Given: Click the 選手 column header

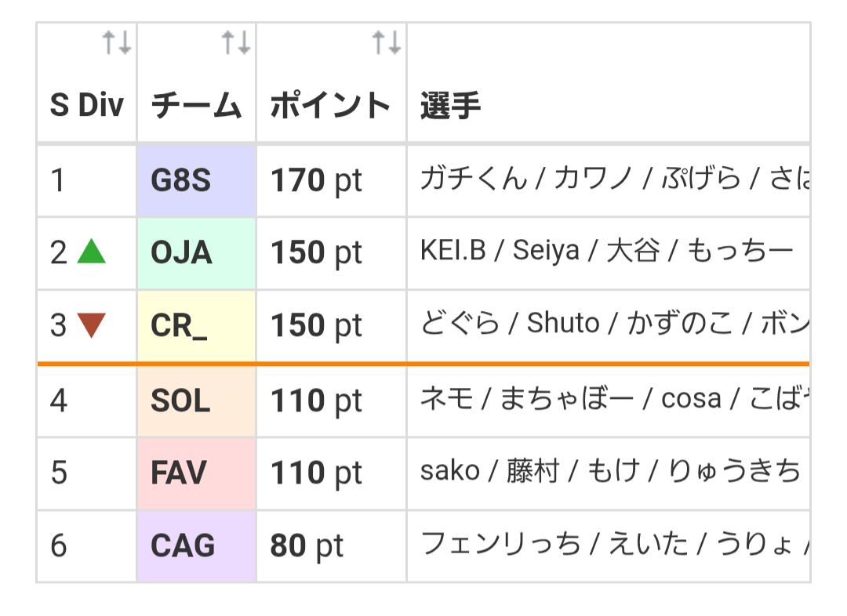Looking at the screenshot, I should click(450, 105).
